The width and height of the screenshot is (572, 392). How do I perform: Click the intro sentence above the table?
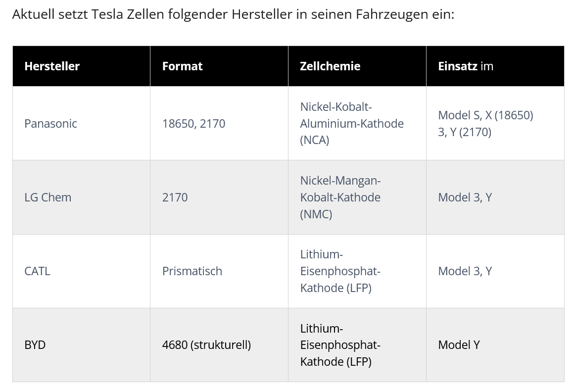click(x=233, y=14)
